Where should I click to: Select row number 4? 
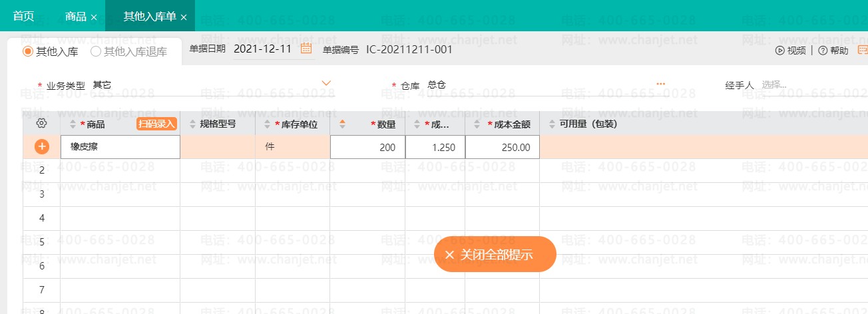pos(42,218)
